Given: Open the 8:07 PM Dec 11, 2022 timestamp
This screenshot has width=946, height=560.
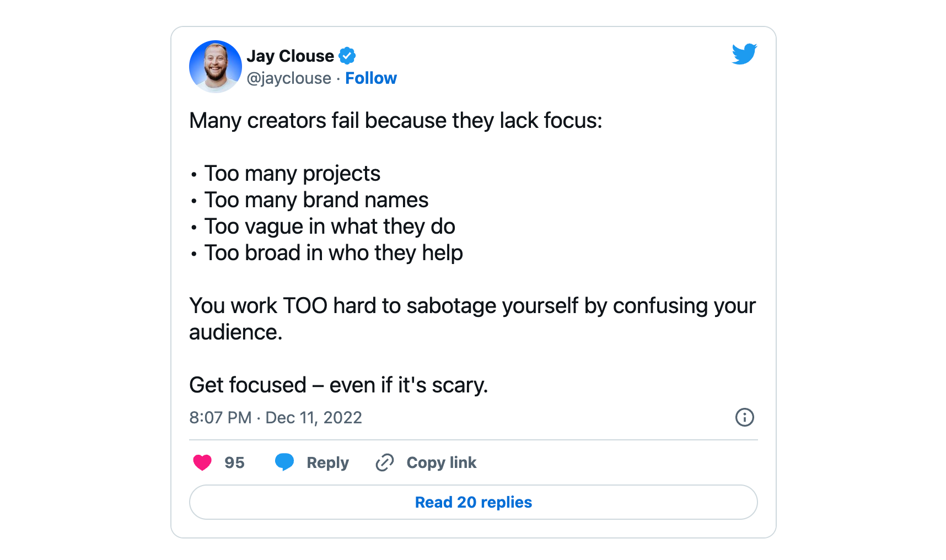Looking at the screenshot, I should [276, 418].
